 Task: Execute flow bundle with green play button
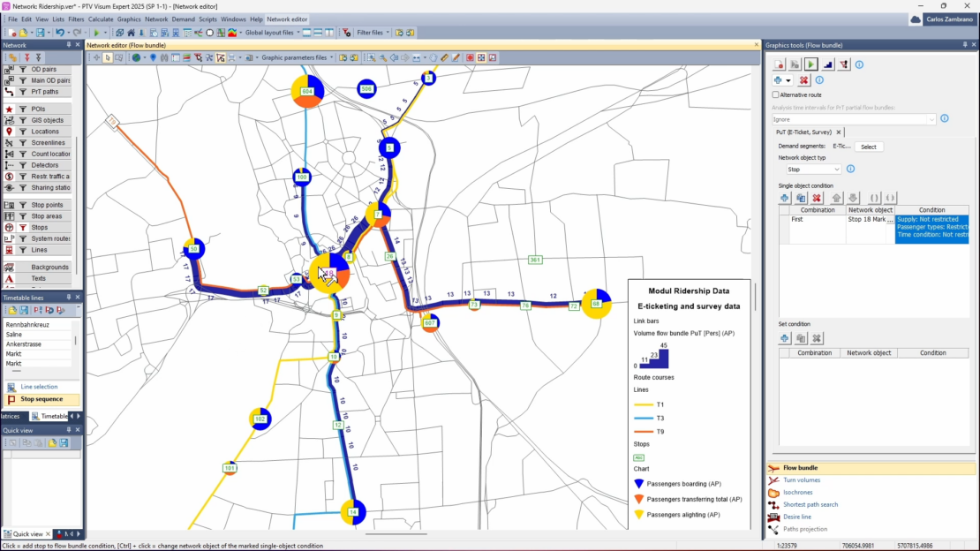[x=811, y=64]
